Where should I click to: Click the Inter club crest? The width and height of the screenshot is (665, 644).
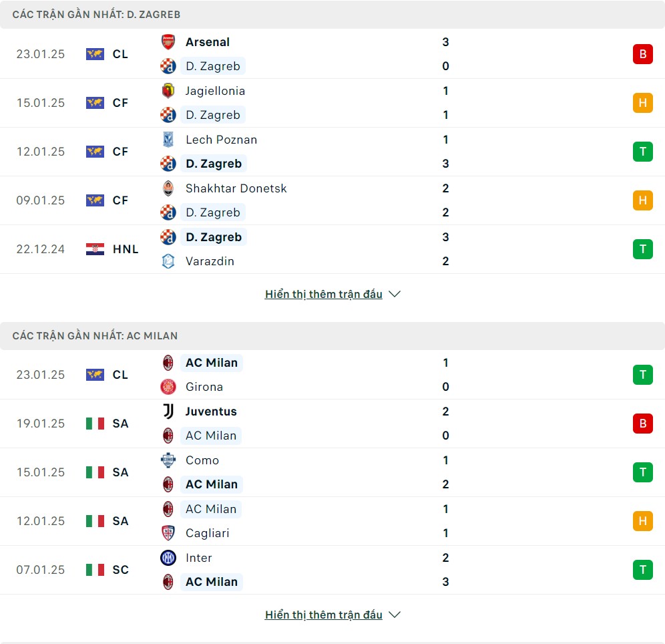[168, 558]
